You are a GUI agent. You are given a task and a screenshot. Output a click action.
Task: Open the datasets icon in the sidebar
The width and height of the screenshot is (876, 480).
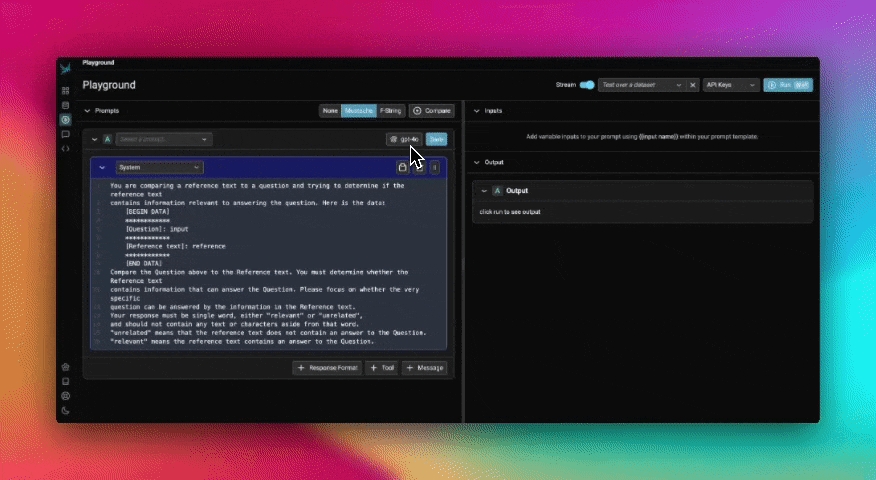click(x=66, y=104)
